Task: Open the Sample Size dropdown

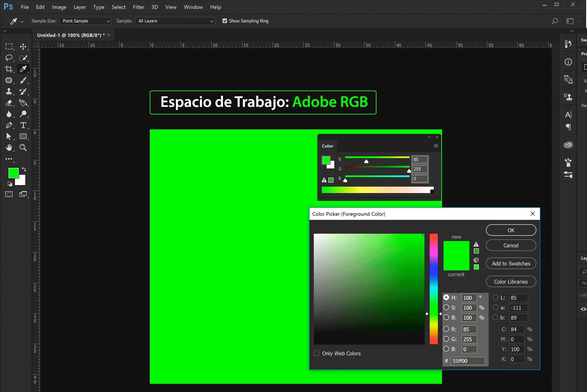Action: [85, 21]
